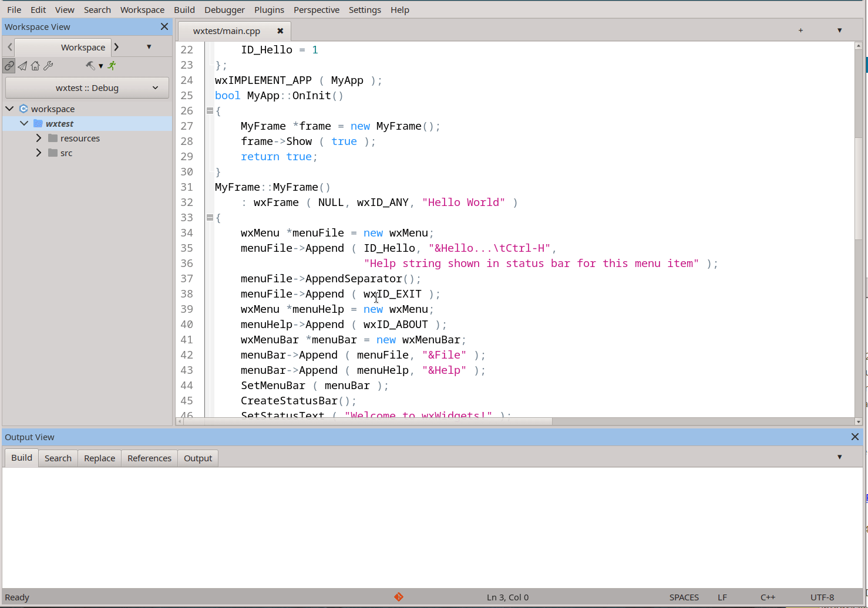Run the program via green runner icon
Viewport: 868px width, 608px height.
coord(111,66)
